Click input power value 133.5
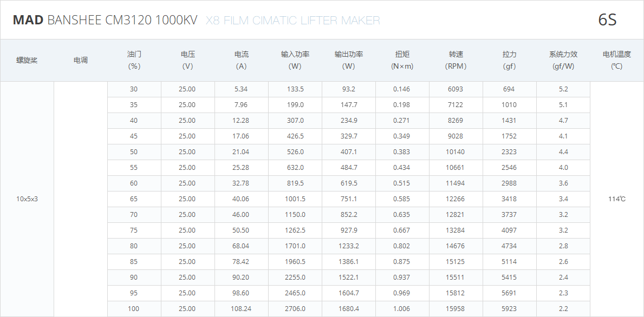644x317 pixels. point(295,89)
